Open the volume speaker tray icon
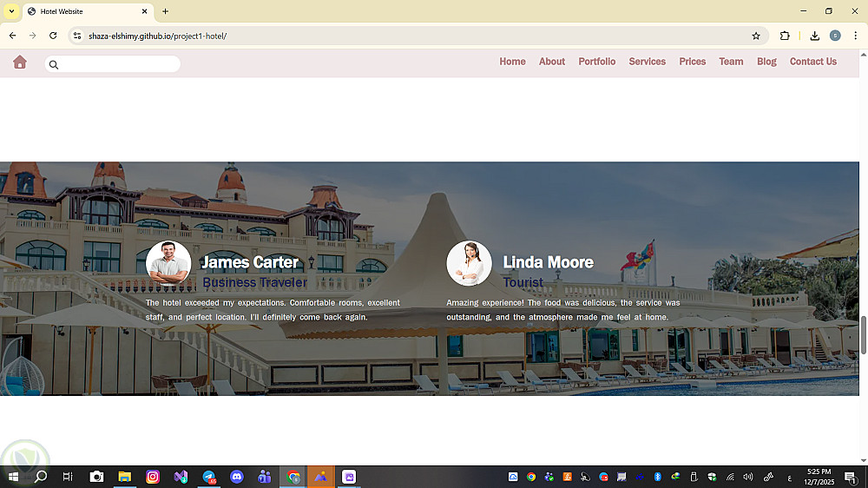Screen dimensions: 868x488 pos(748,477)
